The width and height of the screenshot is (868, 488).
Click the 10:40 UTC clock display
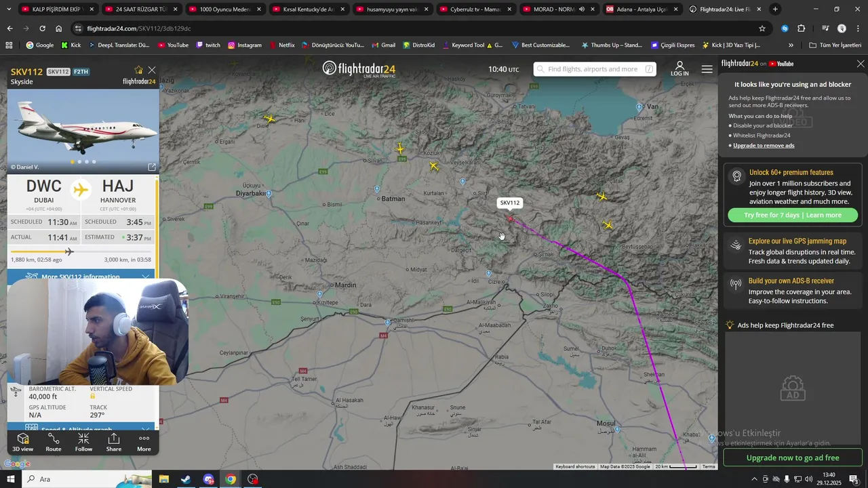(x=503, y=69)
